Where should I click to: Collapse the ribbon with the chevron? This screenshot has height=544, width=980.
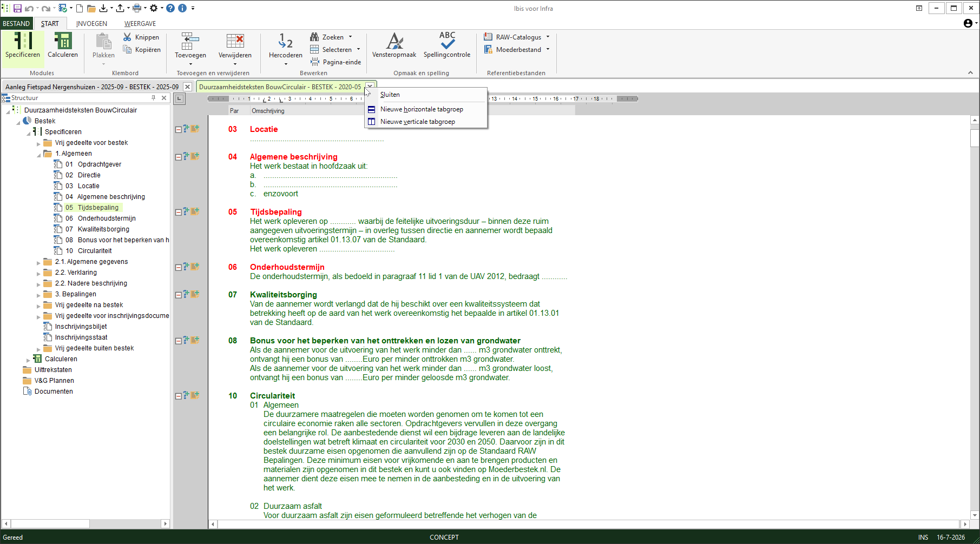(x=970, y=72)
